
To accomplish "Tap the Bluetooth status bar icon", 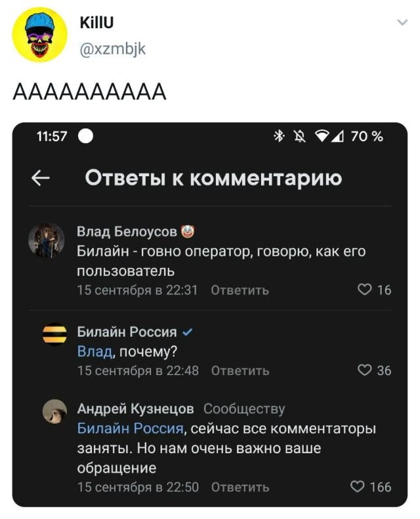I will [x=278, y=137].
